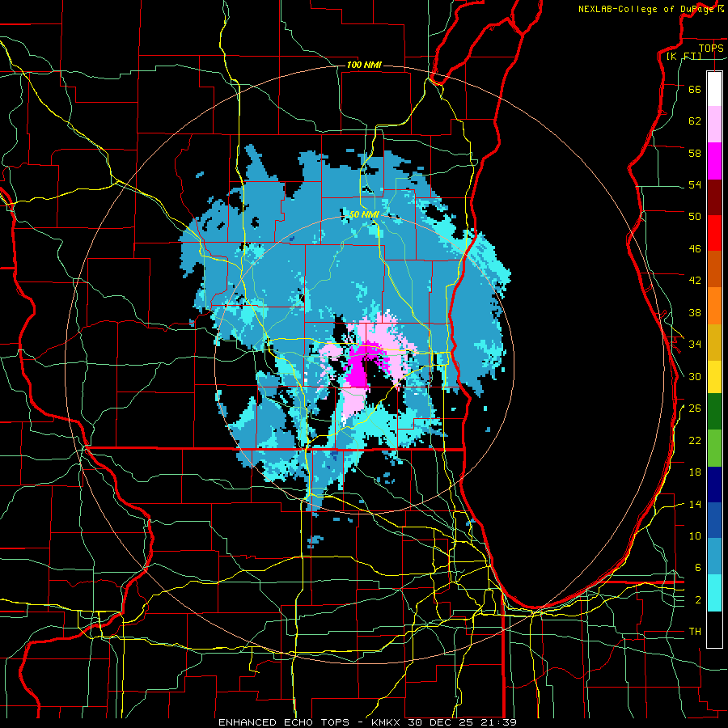
Task: Pick the steel blue legend swatch
Action: coord(714,557)
